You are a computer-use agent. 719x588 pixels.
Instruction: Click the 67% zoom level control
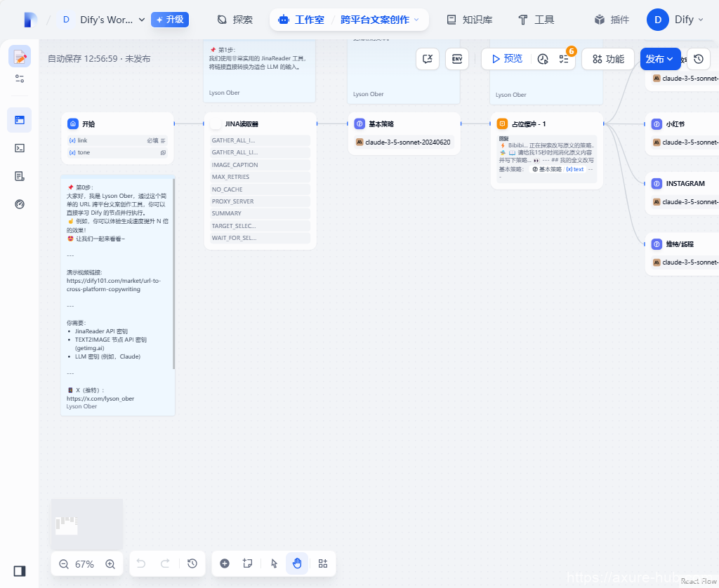84,564
